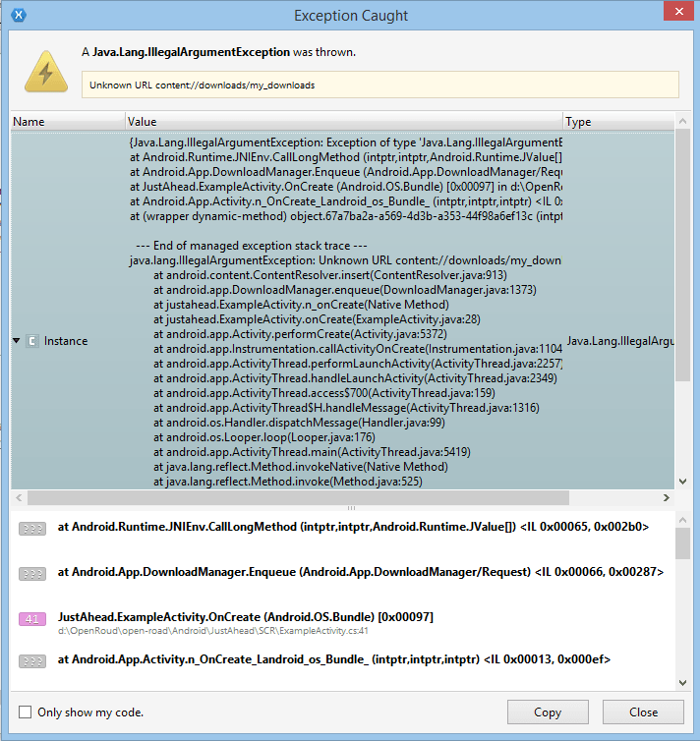Click the ActivityThread.handleLaunchActivity line
This screenshot has height=741, width=700.
point(355,378)
